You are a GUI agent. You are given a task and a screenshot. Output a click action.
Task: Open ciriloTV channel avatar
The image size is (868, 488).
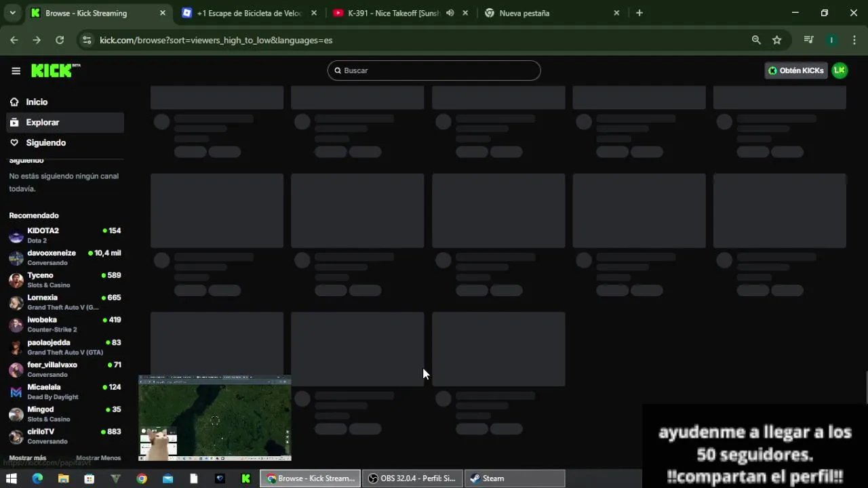(16, 437)
